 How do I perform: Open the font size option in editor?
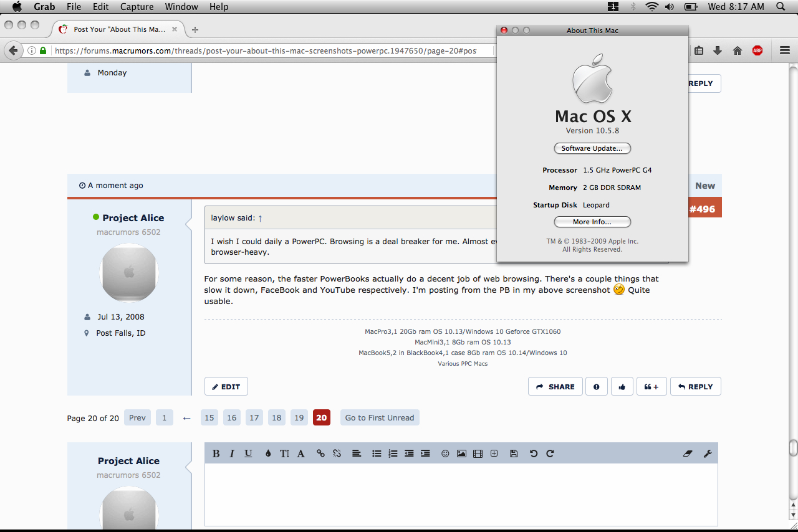(284, 454)
